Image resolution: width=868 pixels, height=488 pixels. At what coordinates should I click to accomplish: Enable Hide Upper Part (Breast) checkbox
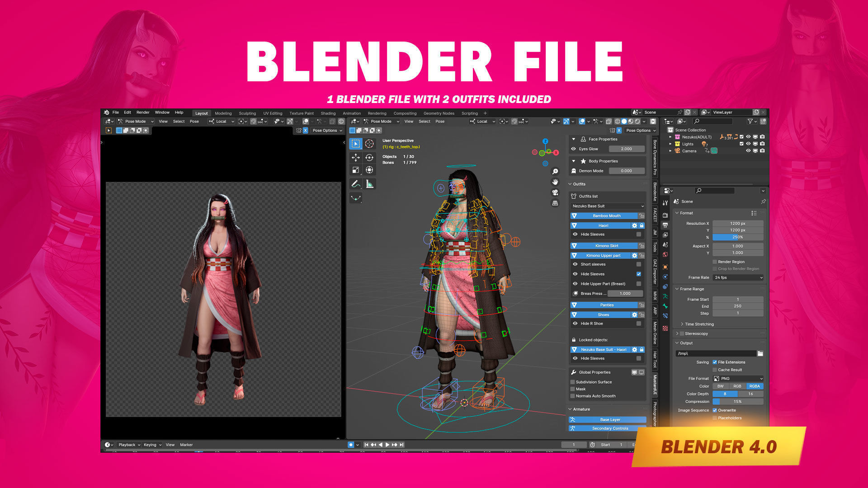639,284
